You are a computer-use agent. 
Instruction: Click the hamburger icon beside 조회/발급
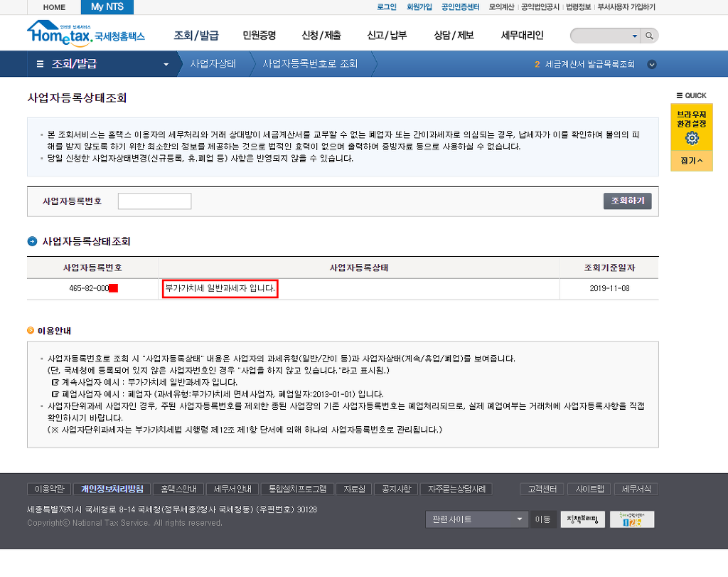point(40,64)
